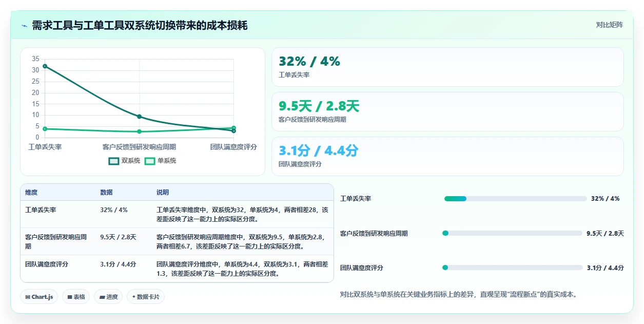
Task: Select the table cell '3.1分 / 4.4分'
Action: point(118,264)
